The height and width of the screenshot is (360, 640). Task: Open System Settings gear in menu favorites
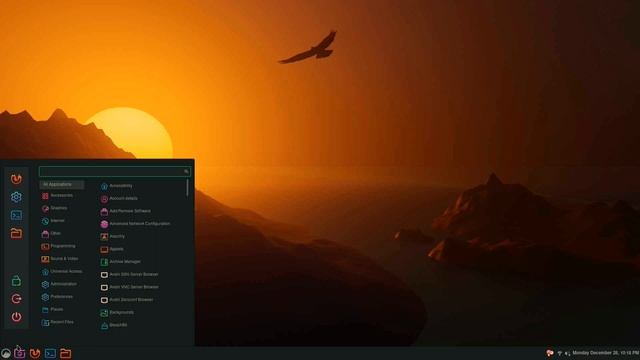16,197
